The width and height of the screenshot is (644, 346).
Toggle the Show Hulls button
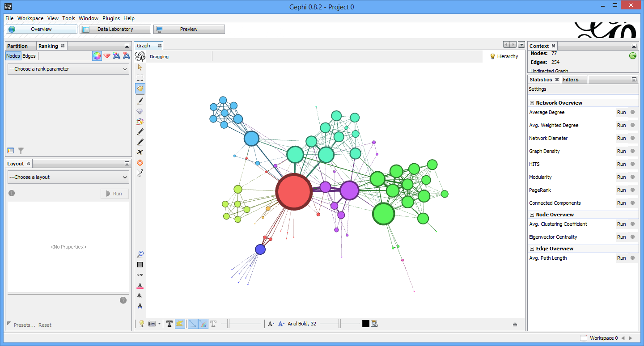tap(180, 324)
